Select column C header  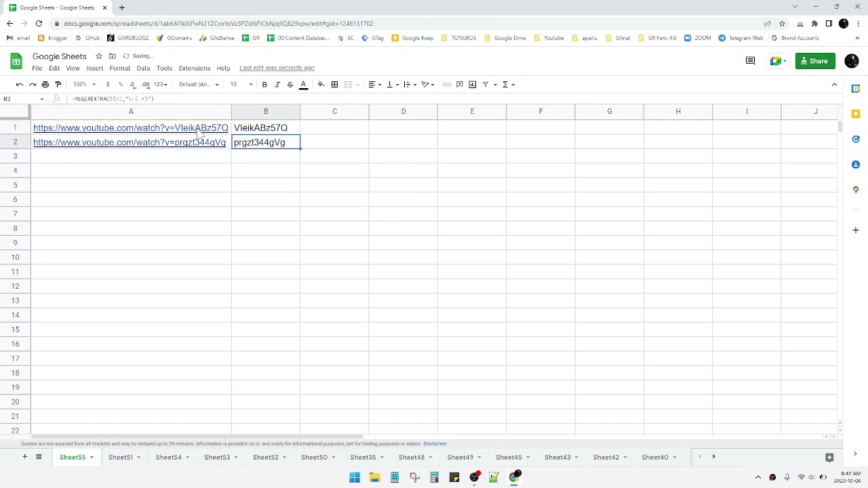click(x=334, y=111)
